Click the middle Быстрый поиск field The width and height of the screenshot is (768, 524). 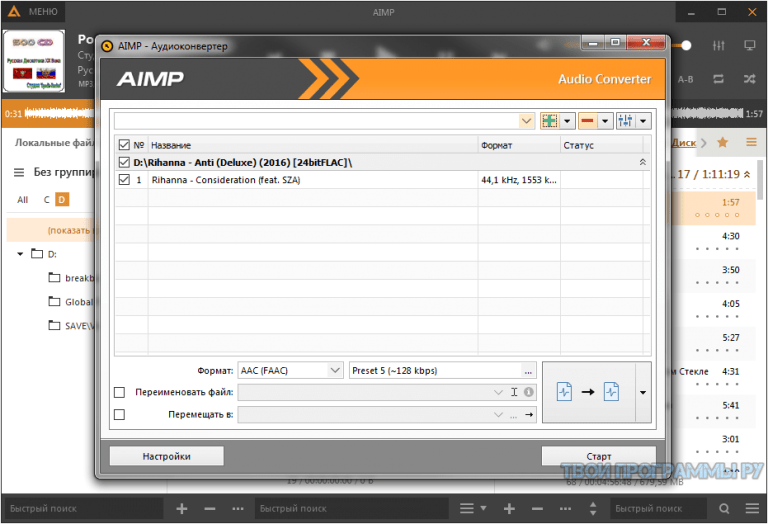pyautogui.click(x=351, y=508)
